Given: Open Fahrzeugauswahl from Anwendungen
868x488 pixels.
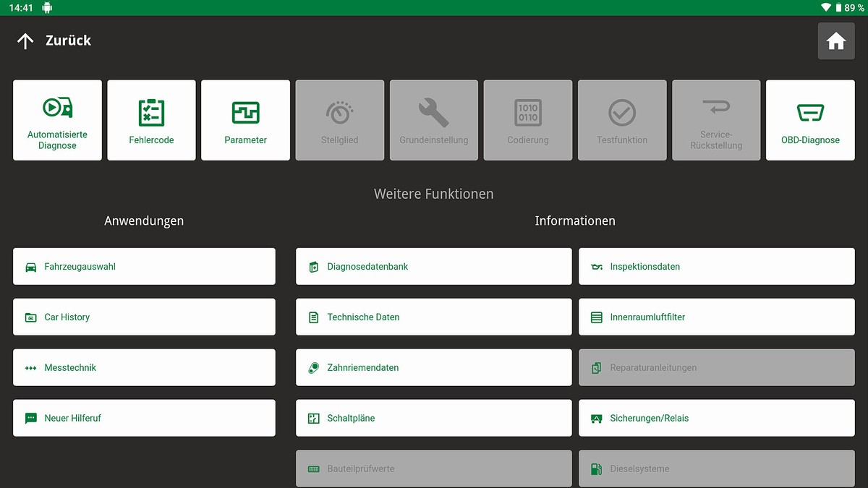Looking at the screenshot, I should (x=144, y=267).
